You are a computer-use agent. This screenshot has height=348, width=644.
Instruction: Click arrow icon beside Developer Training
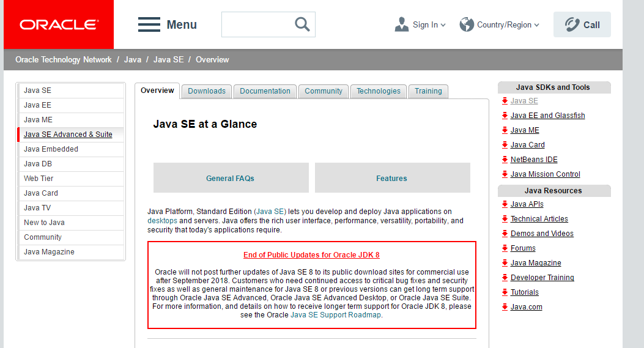(505, 278)
